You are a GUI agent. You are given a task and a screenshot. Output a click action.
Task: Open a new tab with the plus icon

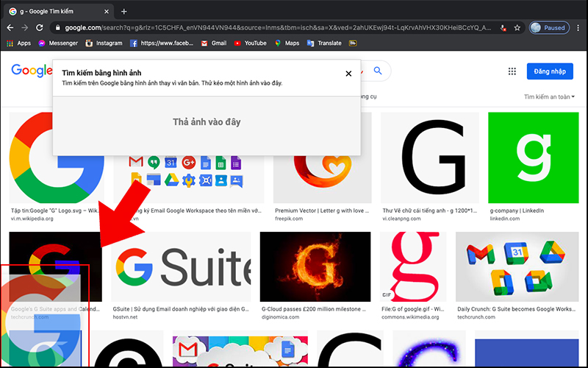coord(123,12)
